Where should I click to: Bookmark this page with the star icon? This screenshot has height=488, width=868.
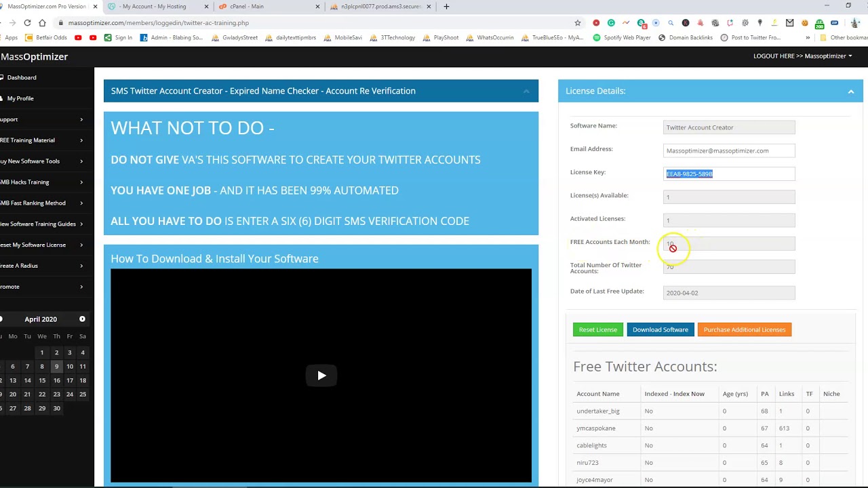point(578,22)
